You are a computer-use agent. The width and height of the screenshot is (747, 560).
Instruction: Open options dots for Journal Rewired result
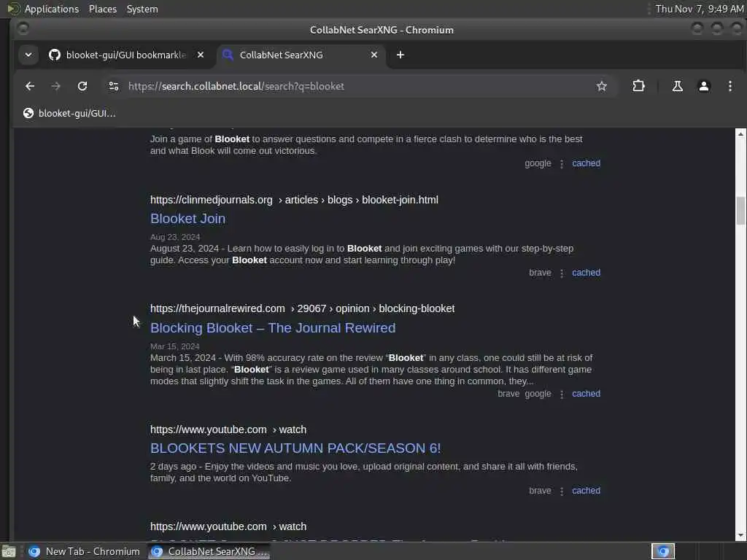coord(562,394)
